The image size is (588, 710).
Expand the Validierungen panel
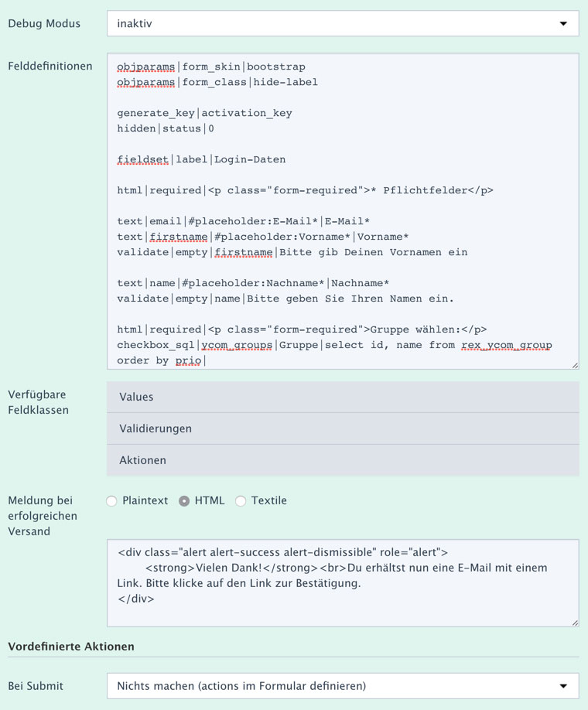tap(342, 428)
